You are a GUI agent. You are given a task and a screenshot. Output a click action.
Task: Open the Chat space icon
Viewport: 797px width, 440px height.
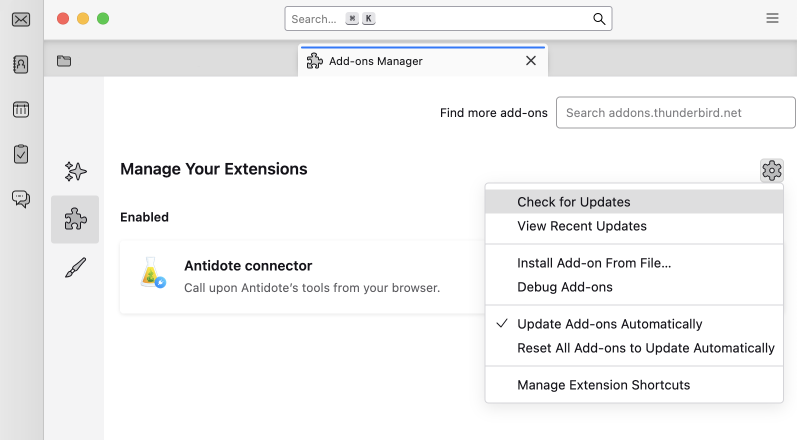coord(21,199)
